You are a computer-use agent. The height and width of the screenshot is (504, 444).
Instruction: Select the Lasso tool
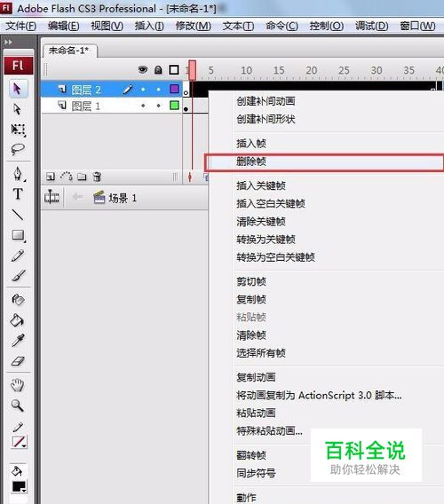point(18,149)
